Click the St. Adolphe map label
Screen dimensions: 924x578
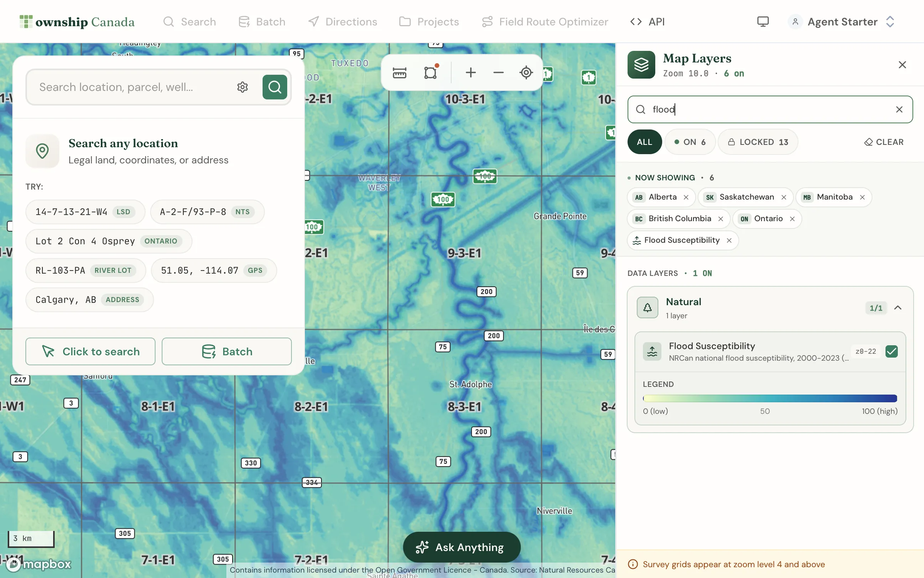[470, 384]
